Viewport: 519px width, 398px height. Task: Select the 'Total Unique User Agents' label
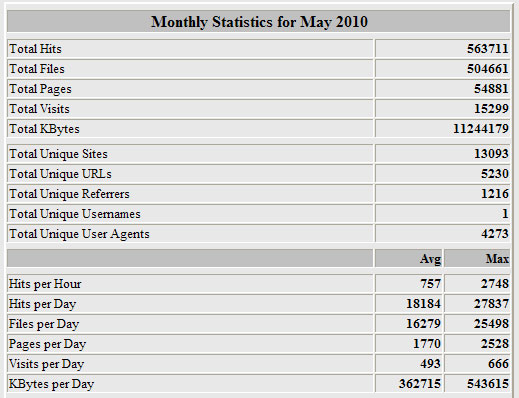point(79,234)
